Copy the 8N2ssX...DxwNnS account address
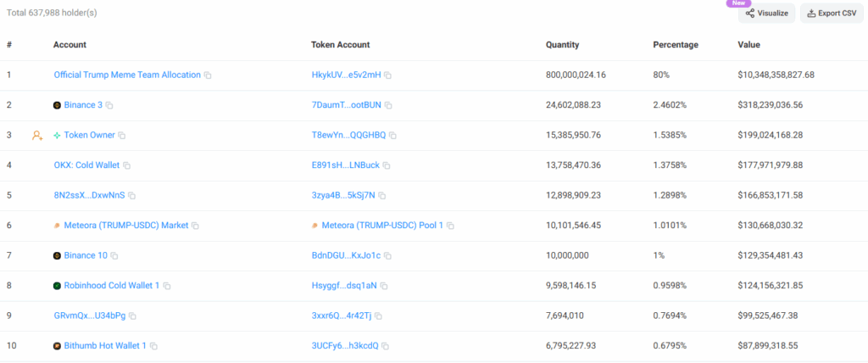The height and width of the screenshot is (363, 868). click(x=131, y=196)
